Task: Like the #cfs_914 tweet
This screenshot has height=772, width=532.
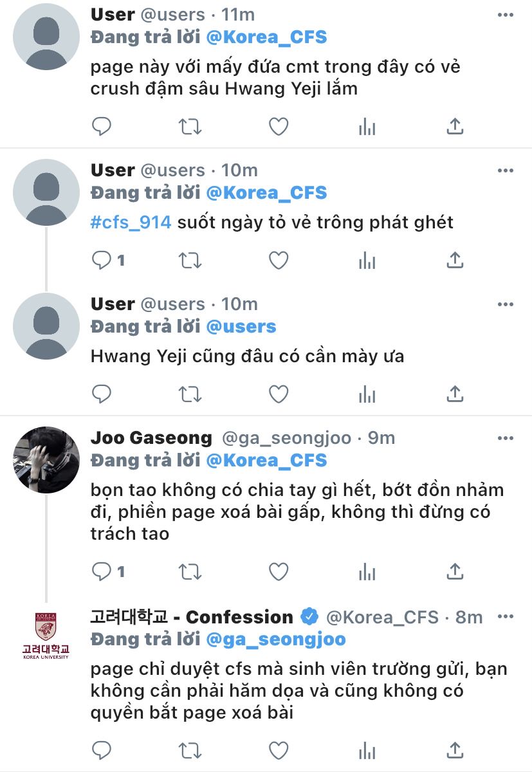Action: pos(278,261)
